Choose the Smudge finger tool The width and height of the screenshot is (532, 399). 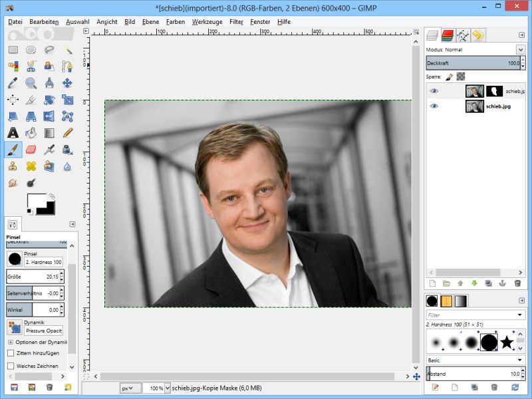[x=13, y=184]
